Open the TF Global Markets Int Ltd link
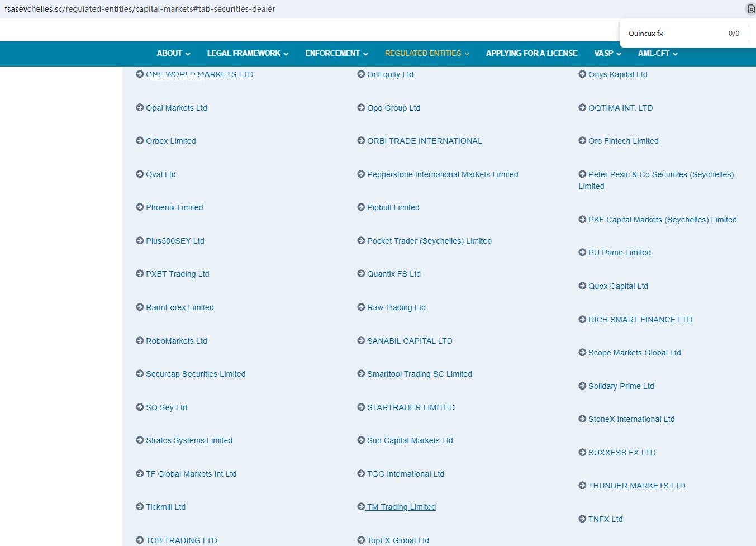This screenshot has width=756, height=546. click(191, 474)
